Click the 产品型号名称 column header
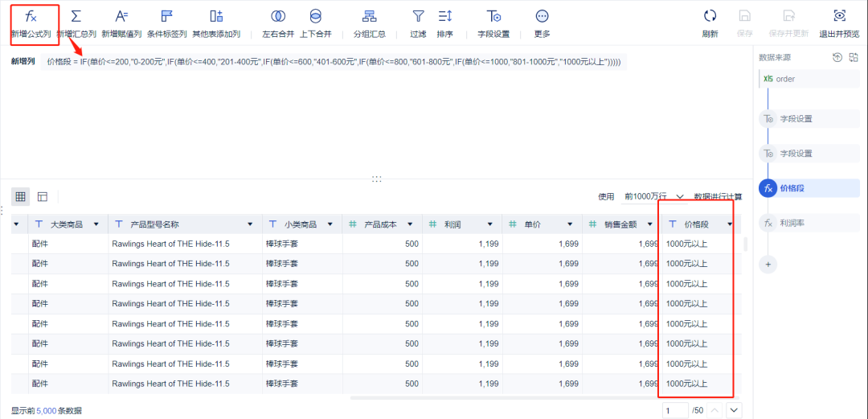The image size is (868, 419). [186, 224]
